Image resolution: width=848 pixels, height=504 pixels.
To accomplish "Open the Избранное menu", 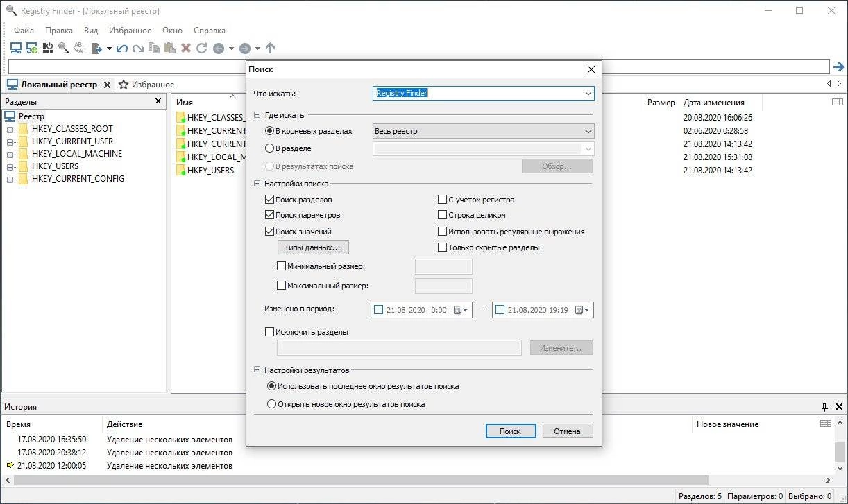I will click(130, 31).
